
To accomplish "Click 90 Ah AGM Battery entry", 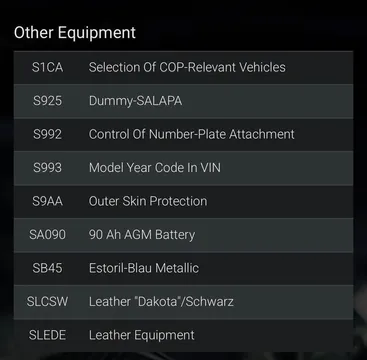I will [x=142, y=235].
